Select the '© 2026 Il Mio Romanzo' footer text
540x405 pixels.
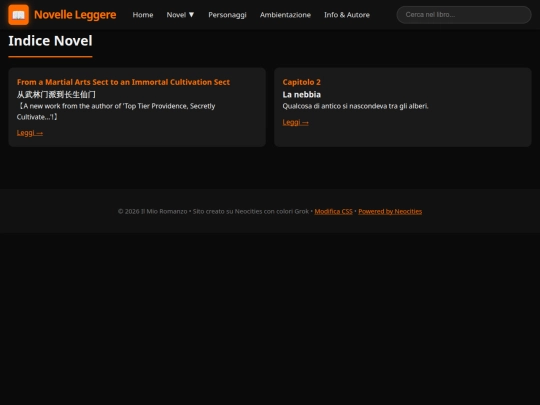[x=153, y=211]
